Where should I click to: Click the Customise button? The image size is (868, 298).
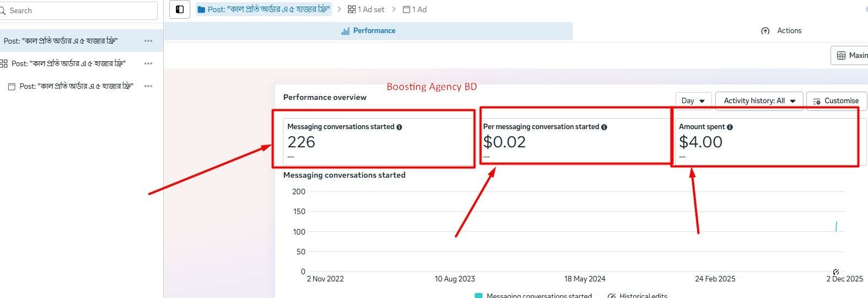pos(837,100)
